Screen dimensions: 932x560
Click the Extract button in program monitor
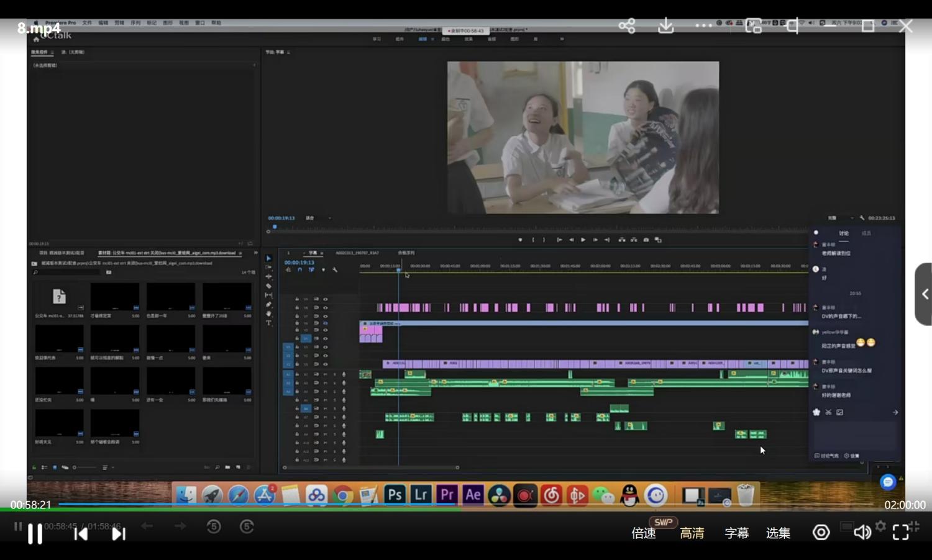click(x=634, y=240)
